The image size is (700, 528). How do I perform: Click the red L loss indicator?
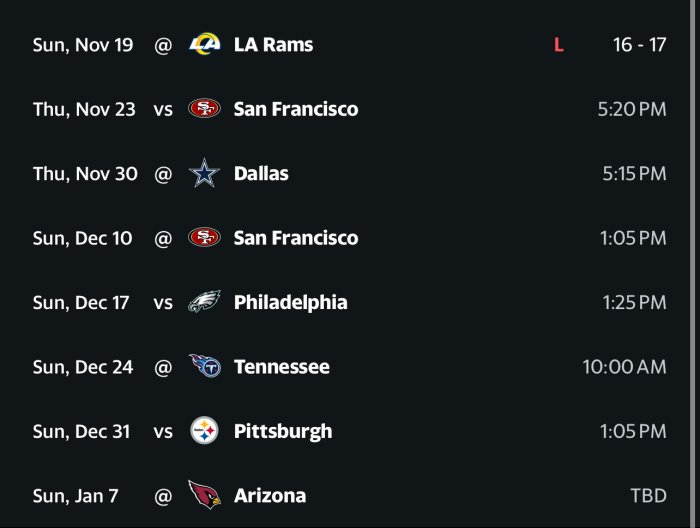tap(558, 45)
